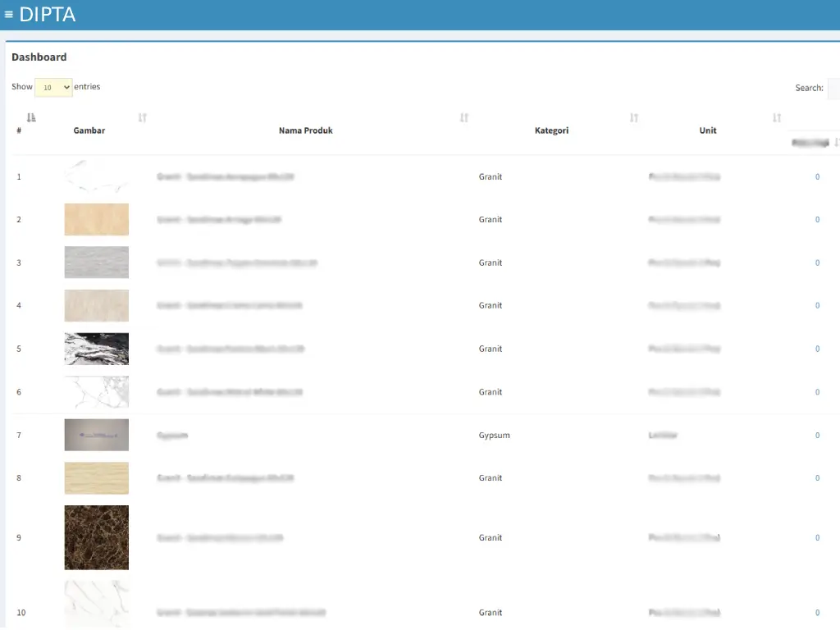Click sort icon for Gambar column
The image size is (840, 630).
click(143, 118)
